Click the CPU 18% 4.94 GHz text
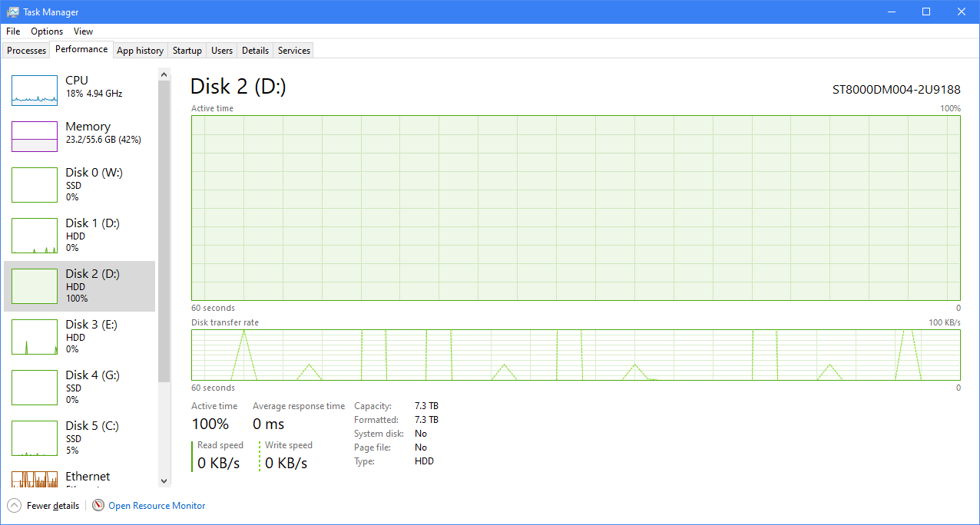 tap(94, 94)
